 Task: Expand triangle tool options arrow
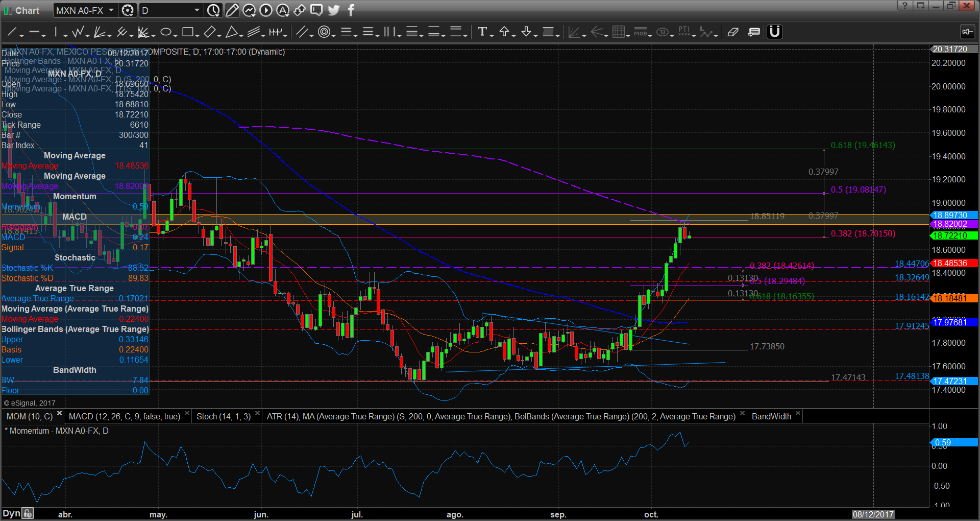(x=241, y=35)
